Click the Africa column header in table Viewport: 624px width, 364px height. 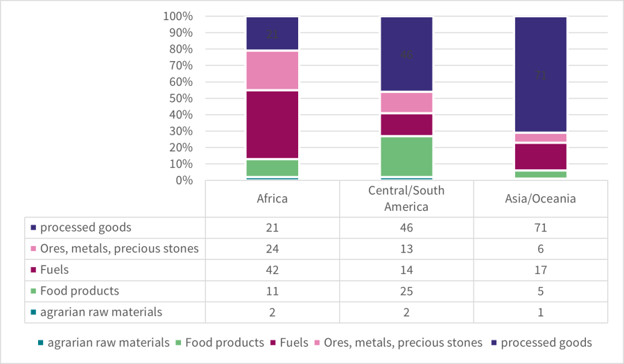click(x=272, y=199)
